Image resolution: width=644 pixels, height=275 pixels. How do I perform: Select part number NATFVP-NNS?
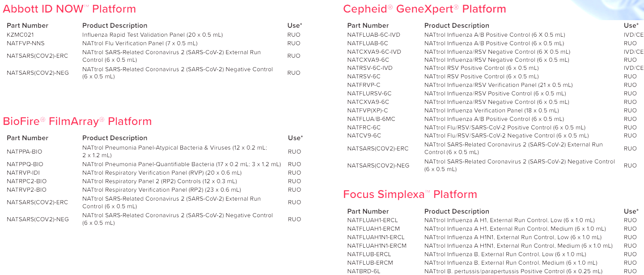coord(25,43)
